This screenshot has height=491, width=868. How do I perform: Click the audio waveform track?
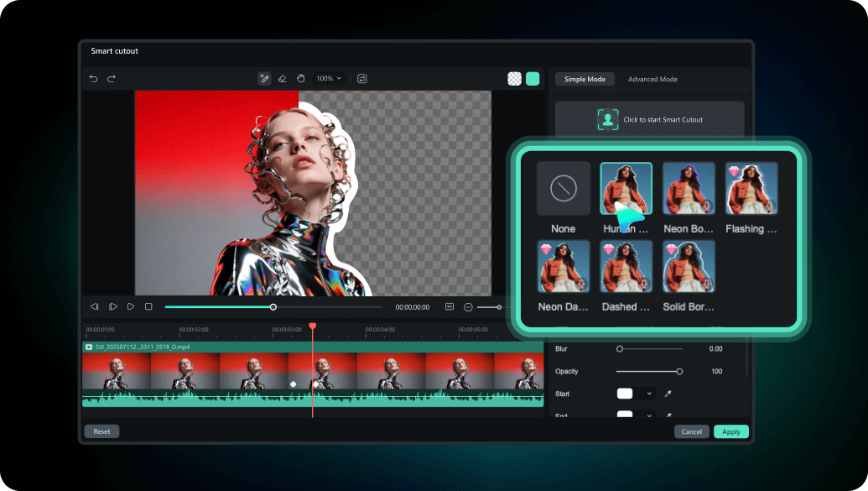313,398
